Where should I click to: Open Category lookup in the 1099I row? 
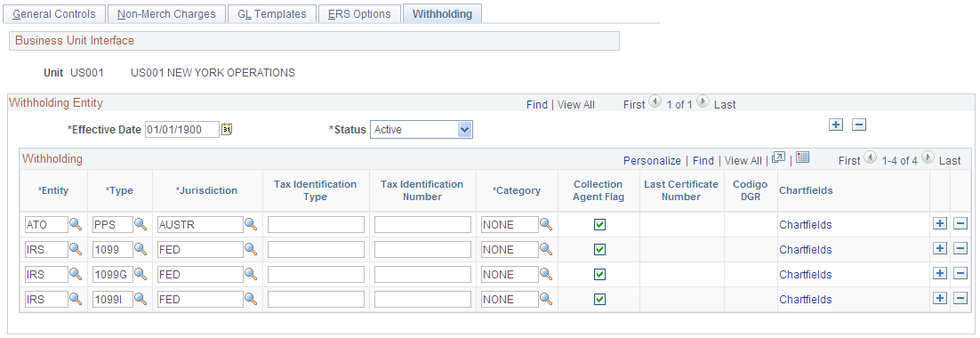coord(546,299)
